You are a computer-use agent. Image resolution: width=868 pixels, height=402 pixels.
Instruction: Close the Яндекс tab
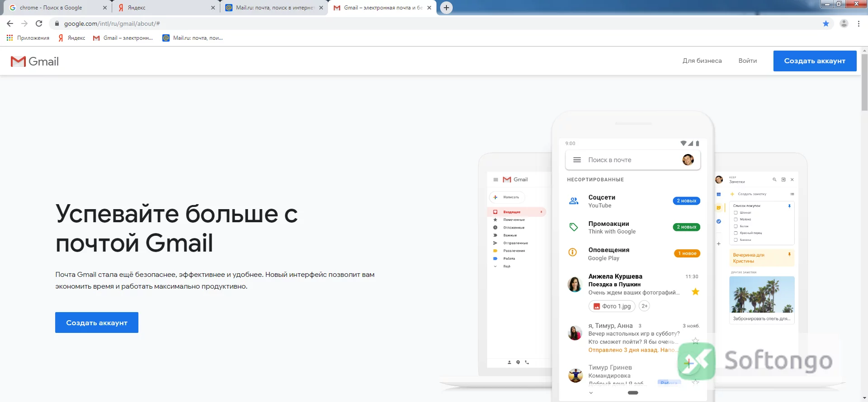213,8
